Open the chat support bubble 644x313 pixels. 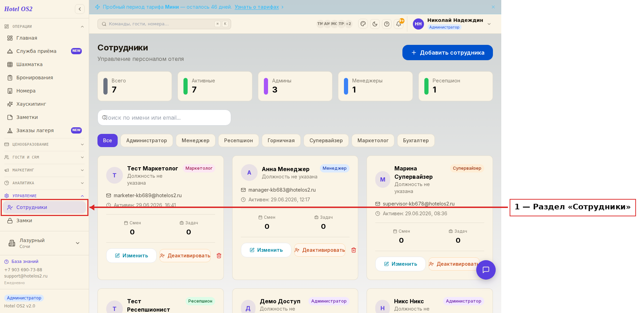[x=486, y=270]
